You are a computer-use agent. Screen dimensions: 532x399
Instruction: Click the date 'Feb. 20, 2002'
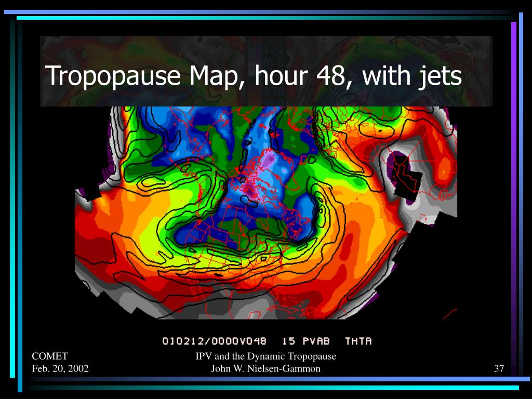point(60,368)
